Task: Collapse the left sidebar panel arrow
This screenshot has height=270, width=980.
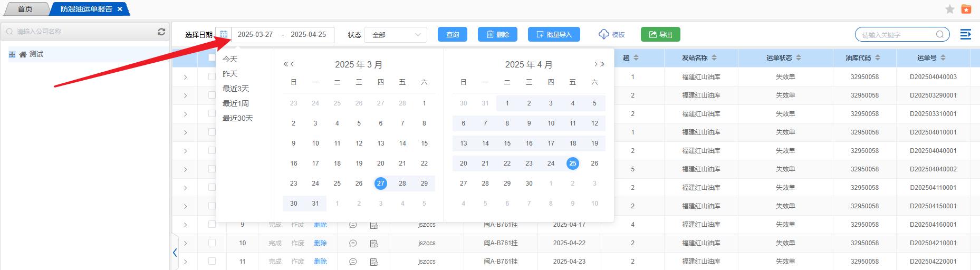Action: (x=175, y=253)
